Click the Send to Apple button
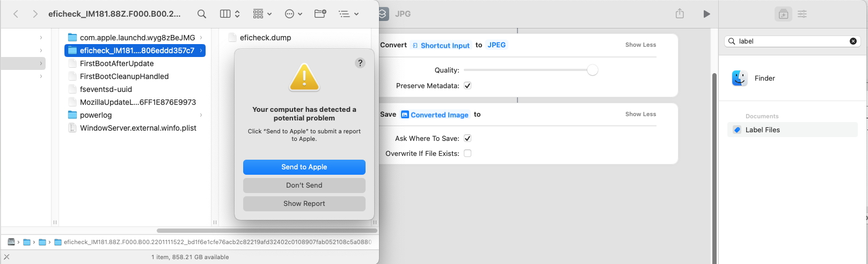The image size is (868, 264). (304, 167)
